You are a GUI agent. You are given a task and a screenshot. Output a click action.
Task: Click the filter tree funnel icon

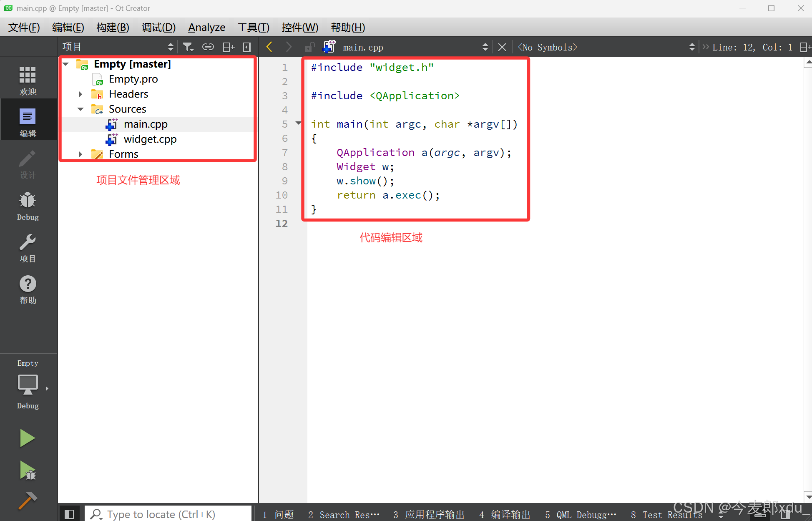pyautogui.click(x=188, y=47)
